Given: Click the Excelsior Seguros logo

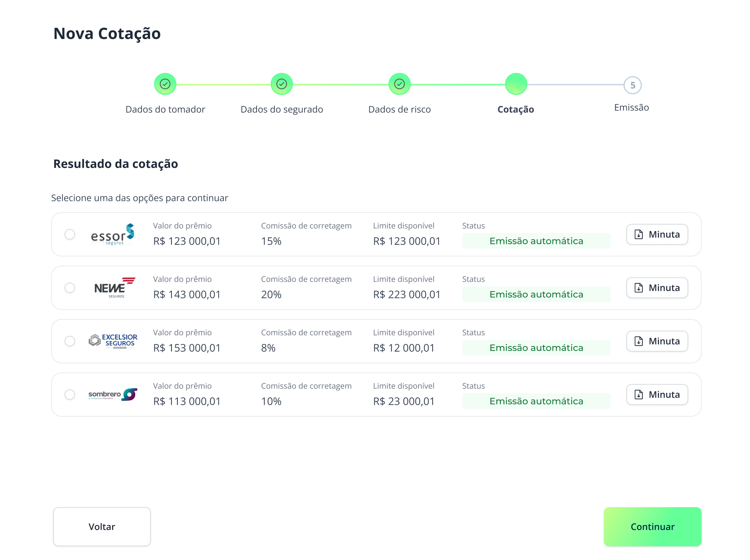Looking at the screenshot, I should (113, 341).
